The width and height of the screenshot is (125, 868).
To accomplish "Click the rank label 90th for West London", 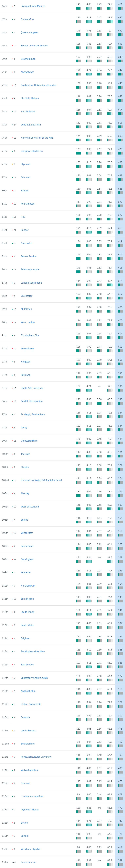I will (x=4, y=322).
